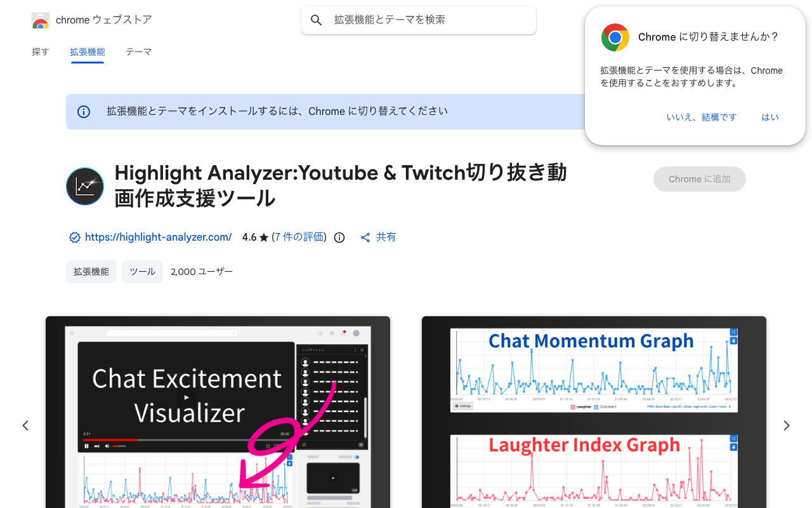Click the Chrome に切り替えませんか？ popup heading

708,37
